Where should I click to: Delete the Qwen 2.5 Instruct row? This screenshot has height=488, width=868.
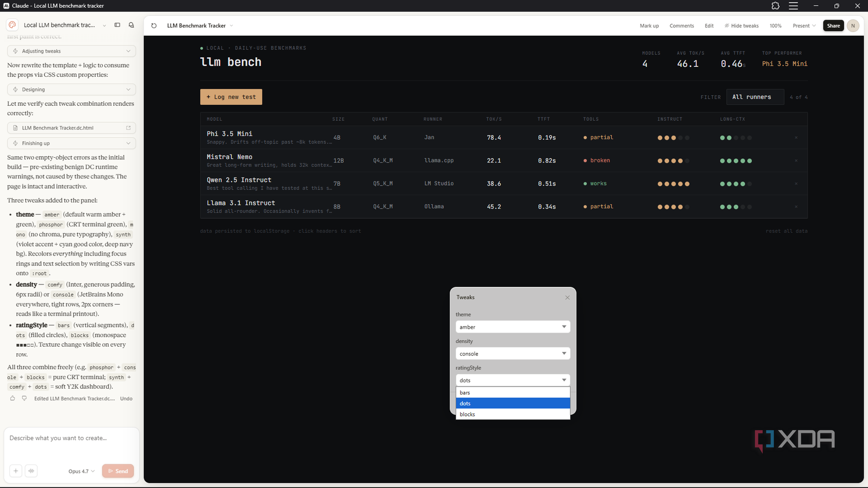click(796, 184)
